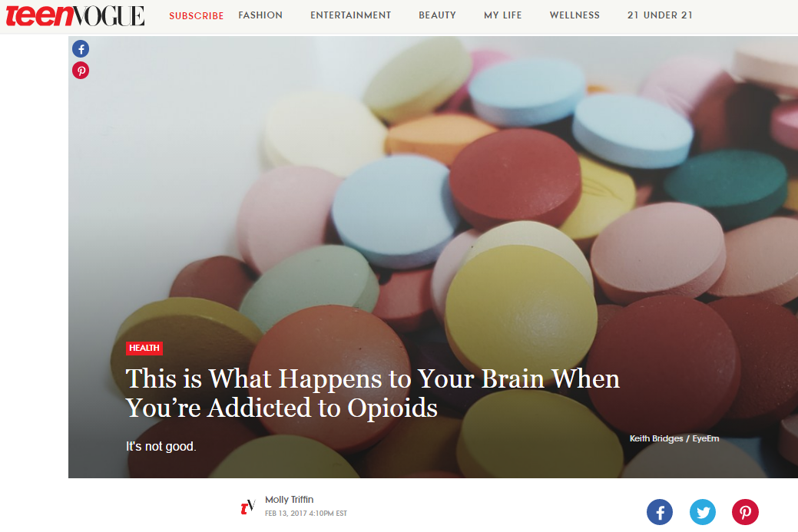Open the Fashion menu
The height and width of the screenshot is (532, 798).
260,15
